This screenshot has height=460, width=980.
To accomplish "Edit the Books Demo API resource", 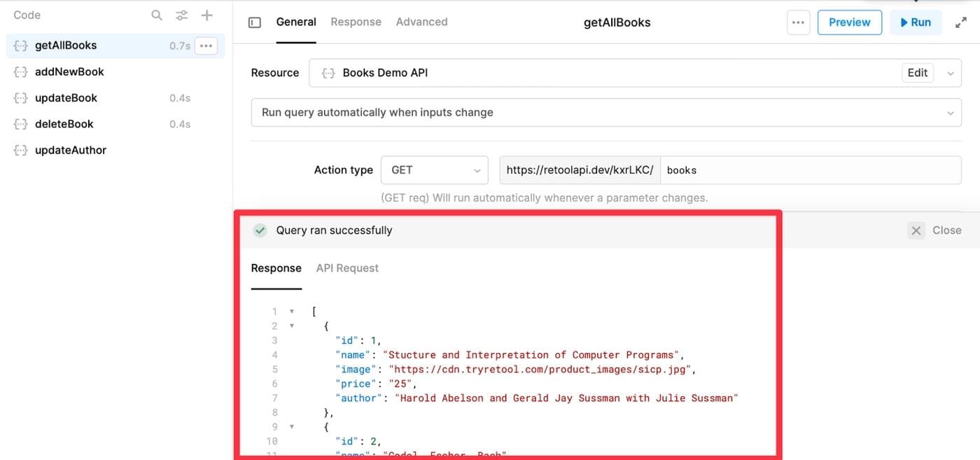I will click(x=917, y=72).
